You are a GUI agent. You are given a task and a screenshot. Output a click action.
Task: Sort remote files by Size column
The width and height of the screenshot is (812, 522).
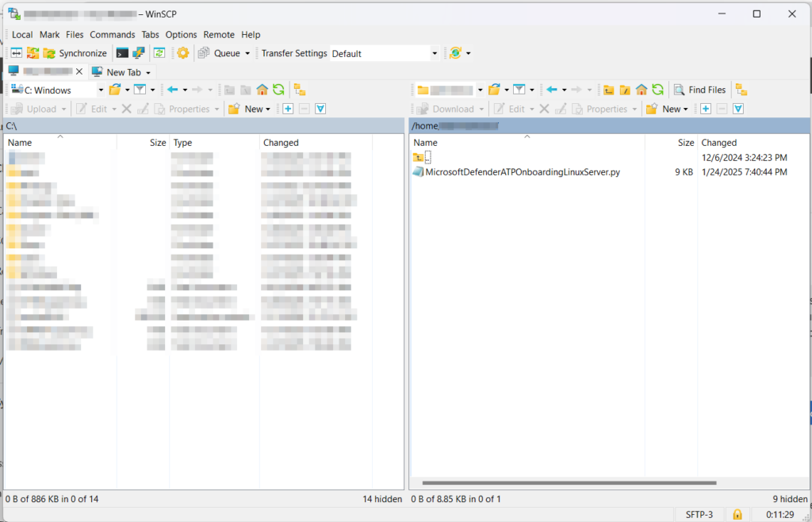(x=671, y=143)
